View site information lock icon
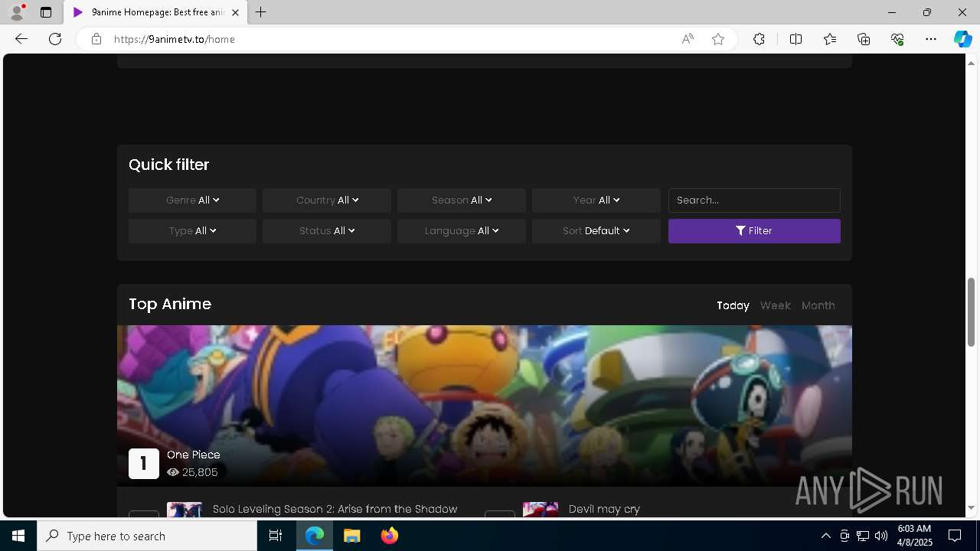 pyautogui.click(x=96, y=39)
